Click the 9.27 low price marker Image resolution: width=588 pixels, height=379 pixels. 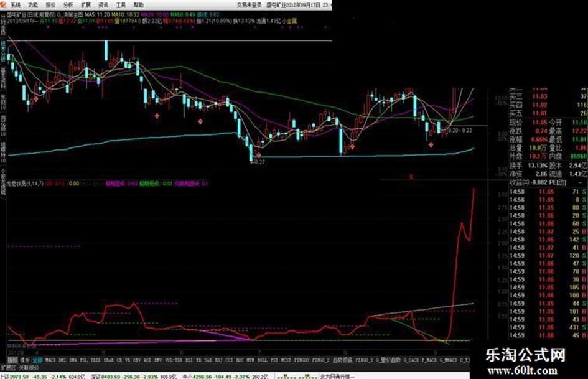[258, 162]
